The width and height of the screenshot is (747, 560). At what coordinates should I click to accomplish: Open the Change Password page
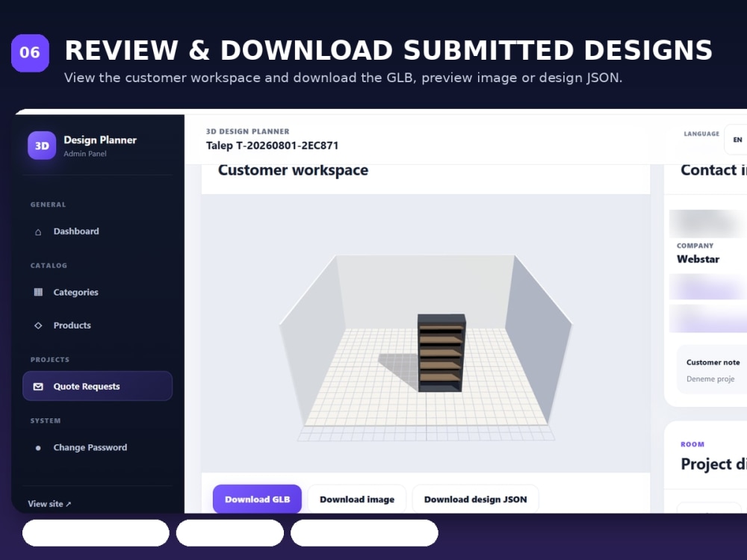point(97,447)
